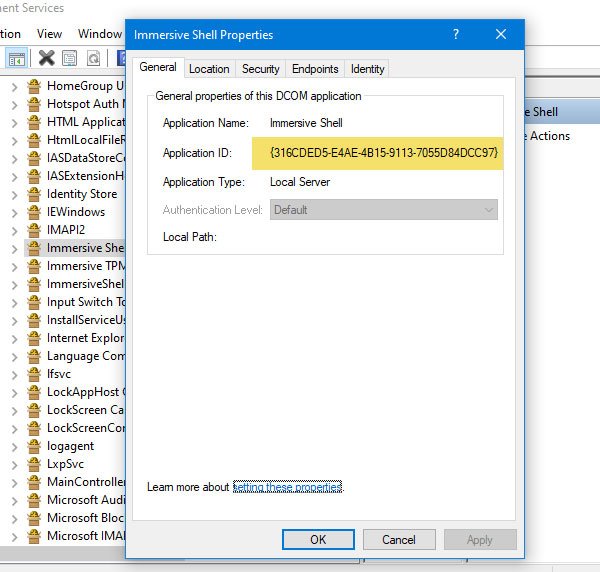Click the Hotspot Auth package icon
The height and width of the screenshot is (572, 600).
click(34, 104)
